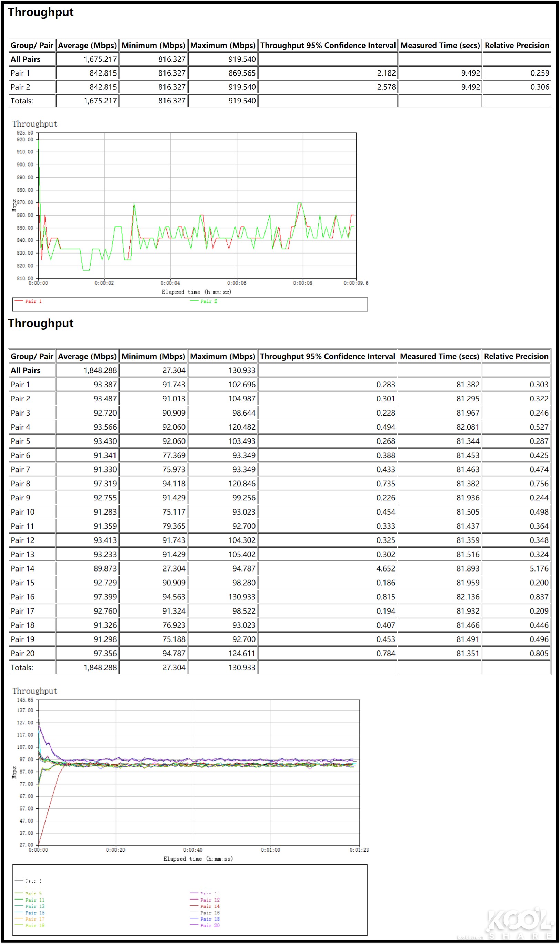Select the Pair 17 legend entry
This screenshot has height=944, width=560.
[30, 920]
